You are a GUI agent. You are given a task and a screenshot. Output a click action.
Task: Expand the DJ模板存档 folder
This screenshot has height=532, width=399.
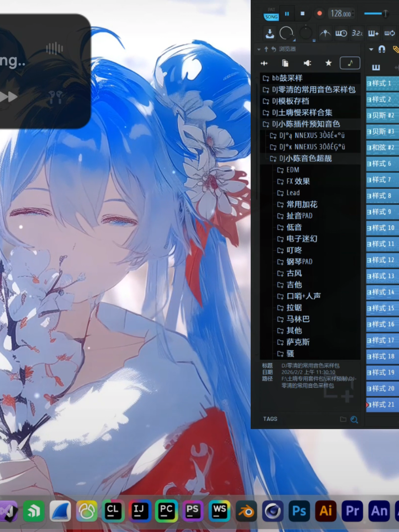[310, 101]
